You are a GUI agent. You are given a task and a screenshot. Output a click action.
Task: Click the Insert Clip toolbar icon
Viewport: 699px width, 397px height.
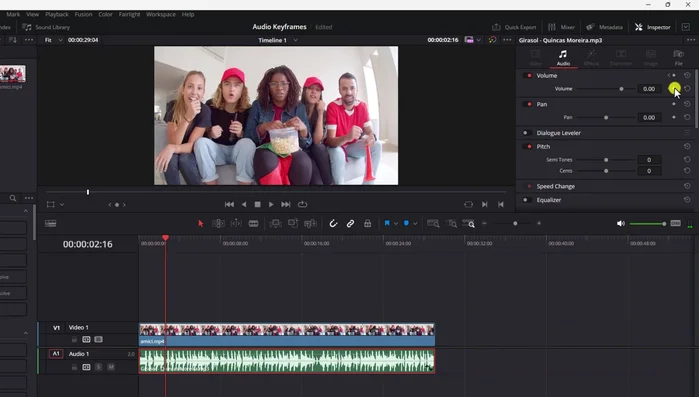[275, 224]
